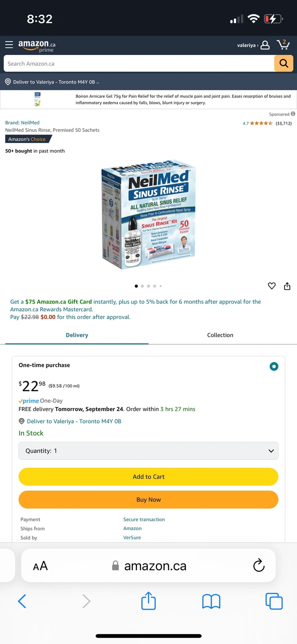Viewport: 297px width, 644px height.
Task: Select the Delivery tab
Action: (x=77, y=335)
